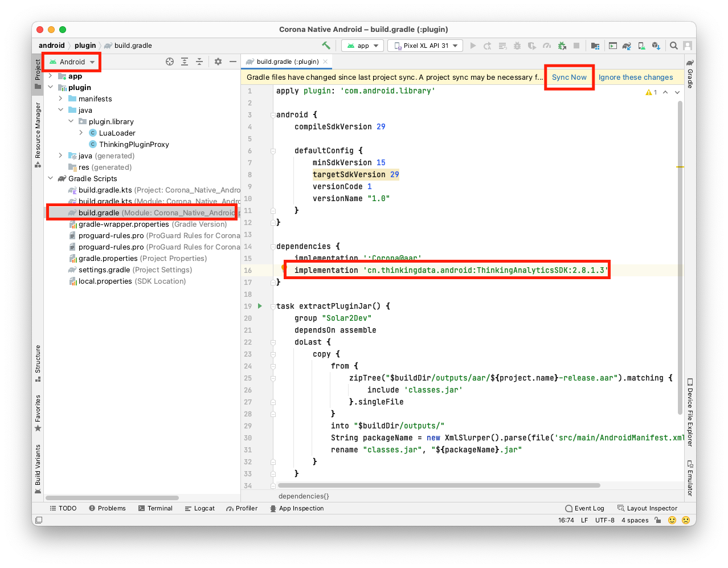Click Expand All in Project panel
The height and width of the screenshot is (568, 728).
click(x=185, y=62)
